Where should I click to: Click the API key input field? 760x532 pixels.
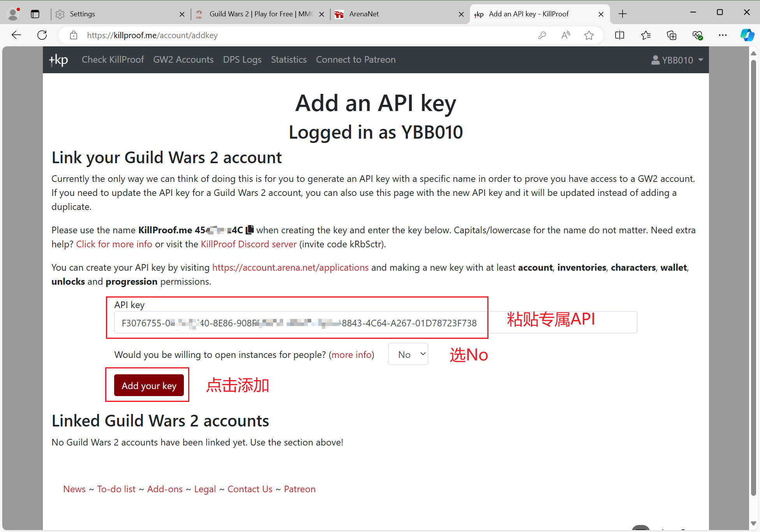tap(376, 322)
